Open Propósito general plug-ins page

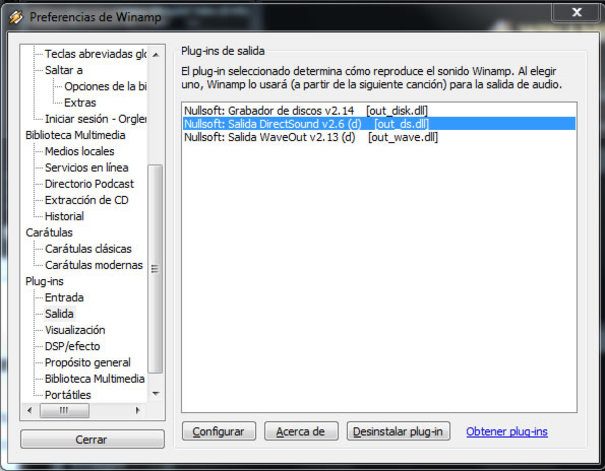(x=88, y=362)
